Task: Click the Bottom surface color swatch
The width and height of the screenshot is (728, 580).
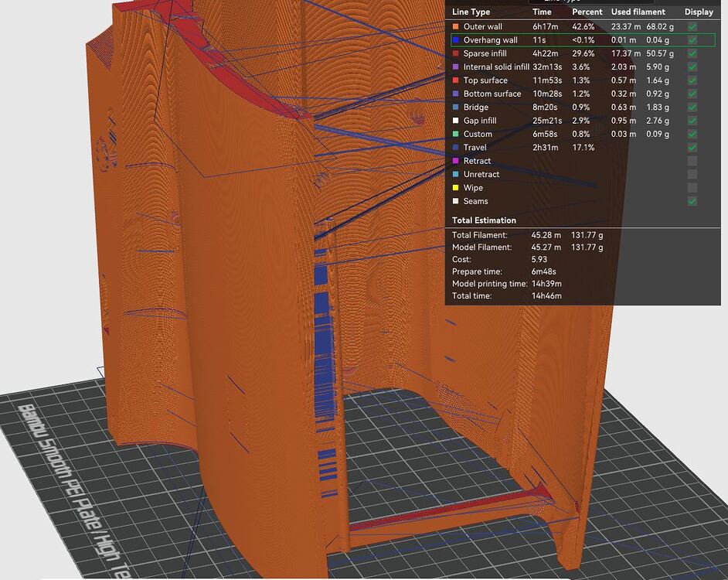Action: coord(455,94)
